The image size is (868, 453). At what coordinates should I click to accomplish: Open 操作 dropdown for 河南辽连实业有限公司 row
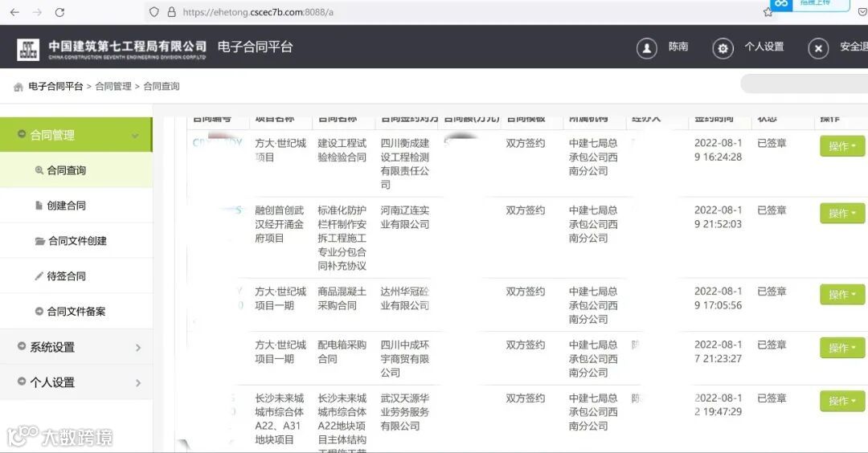[842, 213]
